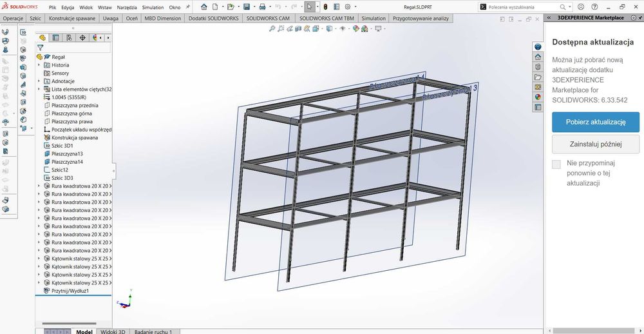
Task: Expand Lista elementów ciętych node
Action: 39,89
